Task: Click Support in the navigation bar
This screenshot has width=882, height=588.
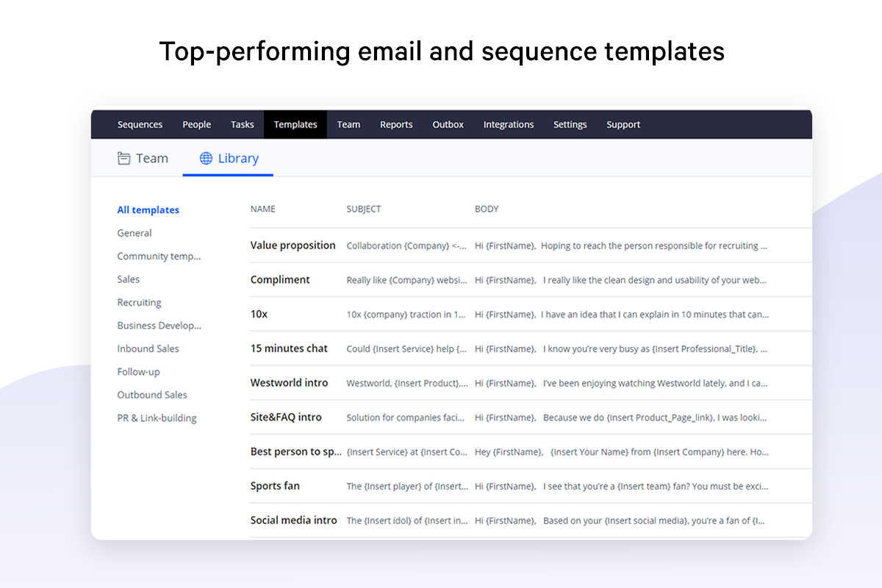Action: (x=623, y=125)
